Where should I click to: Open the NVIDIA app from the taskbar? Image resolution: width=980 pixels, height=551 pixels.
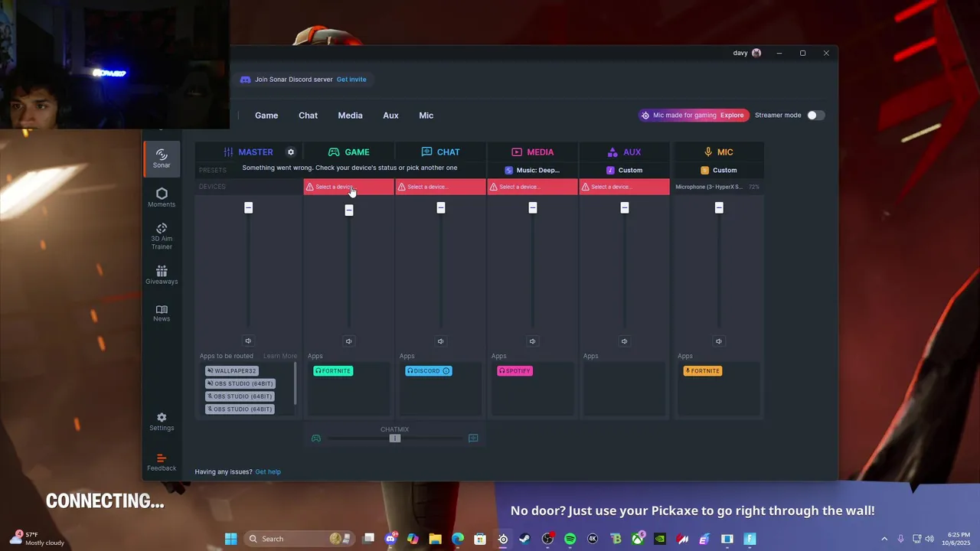point(660,539)
